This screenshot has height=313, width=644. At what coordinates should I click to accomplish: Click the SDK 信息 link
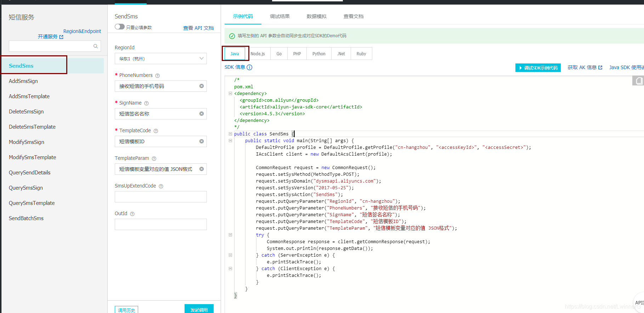pos(235,67)
